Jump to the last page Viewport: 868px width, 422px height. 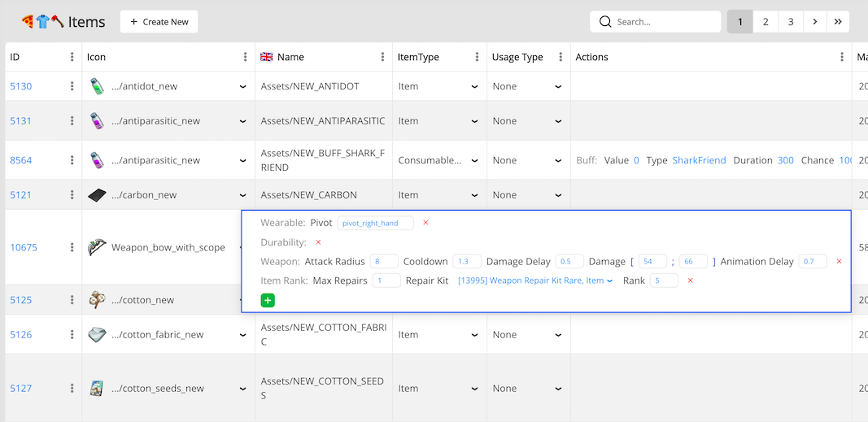click(x=838, y=22)
